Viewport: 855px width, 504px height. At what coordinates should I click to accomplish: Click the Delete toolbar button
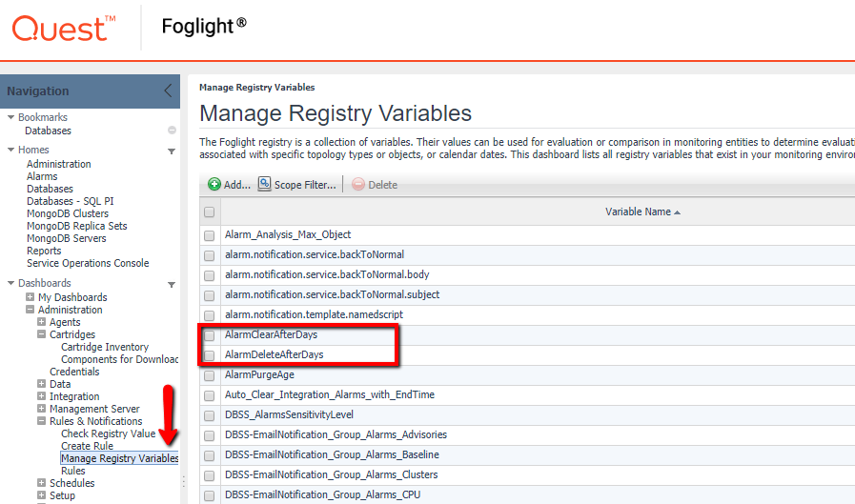[x=376, y=185]
